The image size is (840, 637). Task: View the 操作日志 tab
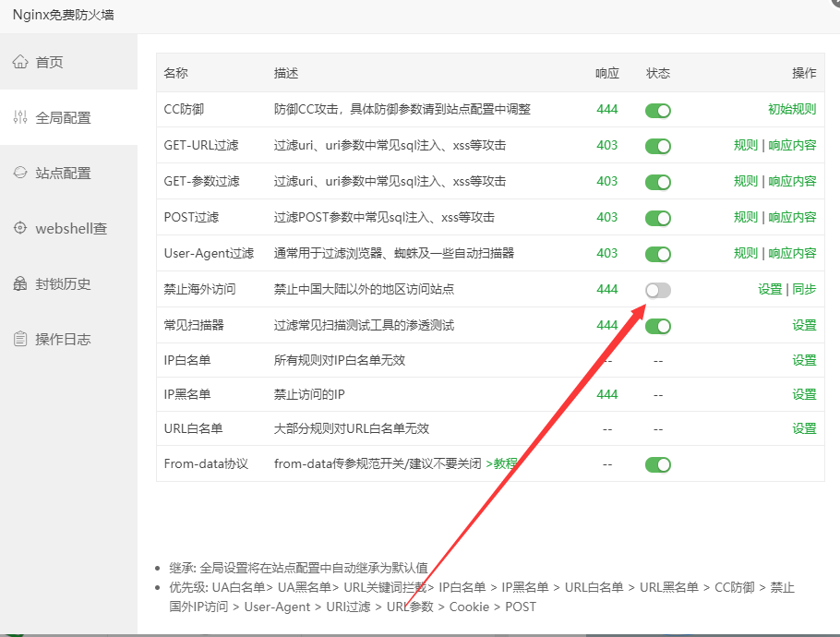pos(68,339)
